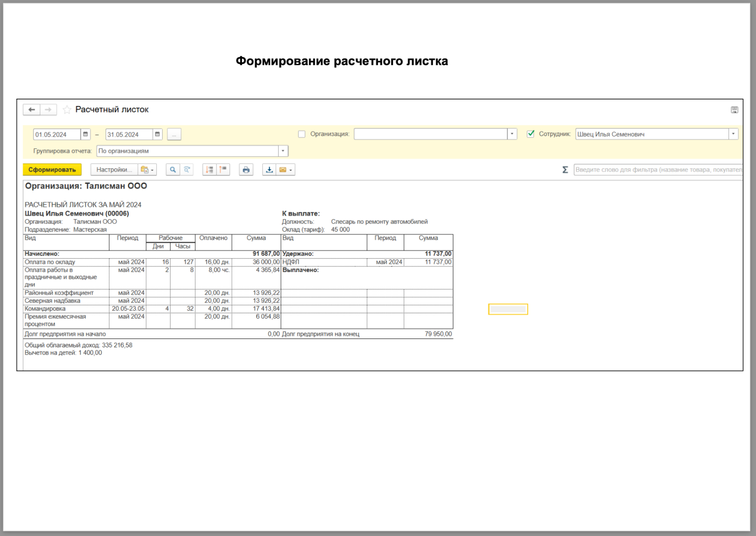
Task: Open the email send options dropdown
Action: (x=290, y=170)
